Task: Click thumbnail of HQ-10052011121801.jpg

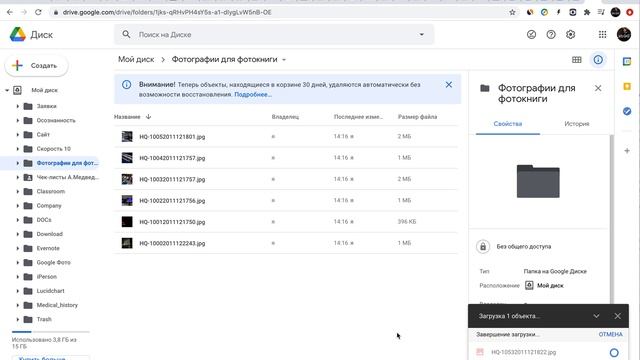Action: [x=127, y=136]
